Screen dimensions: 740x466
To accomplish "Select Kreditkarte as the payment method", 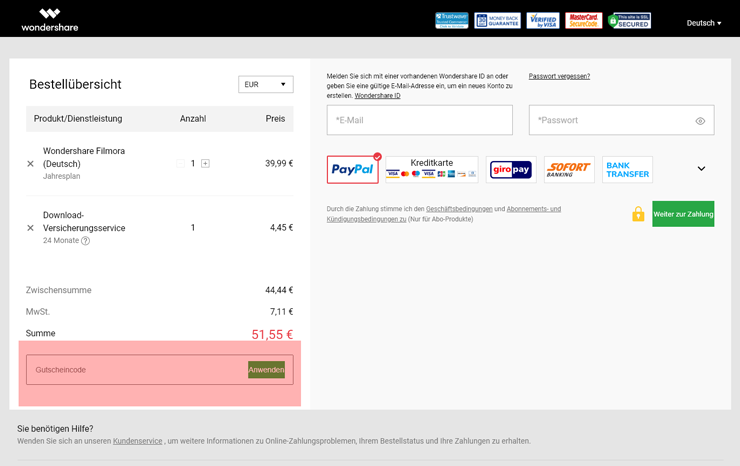I will pos(432,169).
